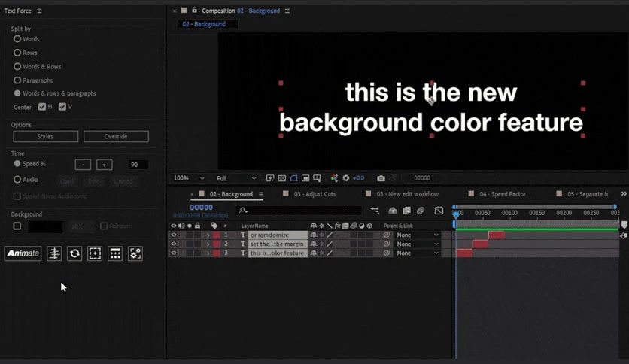Click the red label color of layer 1
Screen dimensions: 629x364
tap(216, 235)
